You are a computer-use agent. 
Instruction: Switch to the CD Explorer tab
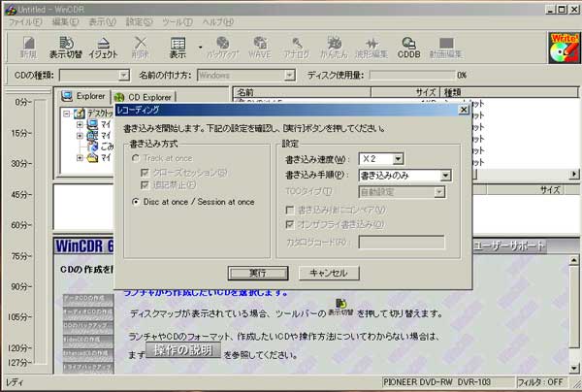pos(144,97)
